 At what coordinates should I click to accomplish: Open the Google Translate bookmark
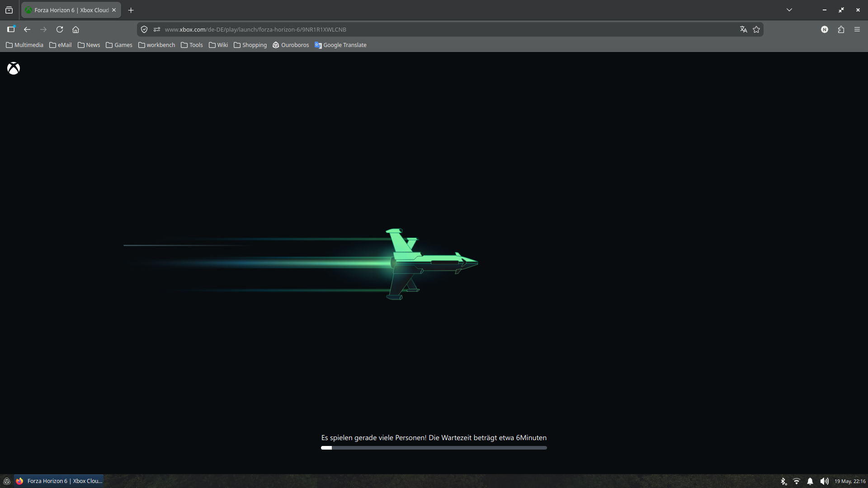(340, 45)
